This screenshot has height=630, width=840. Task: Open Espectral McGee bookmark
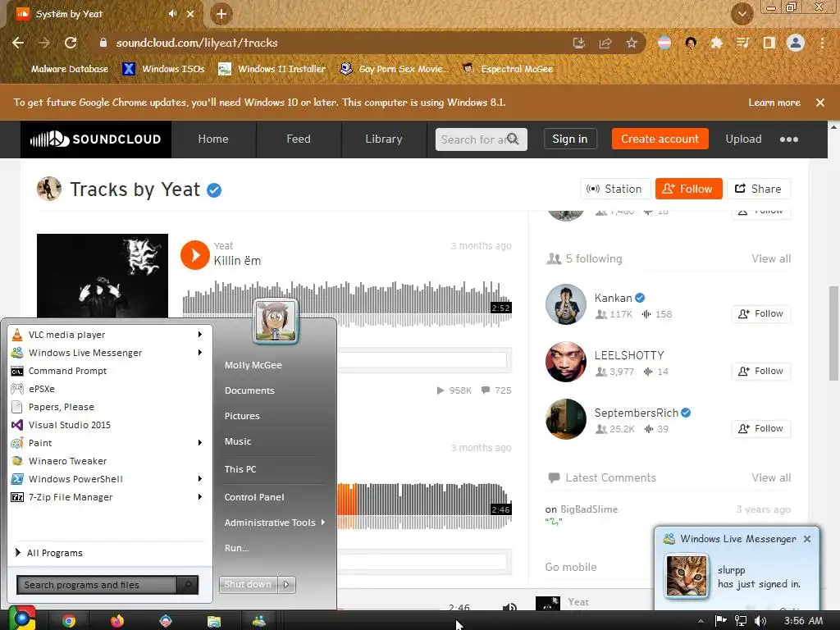[x=507, y=69]
